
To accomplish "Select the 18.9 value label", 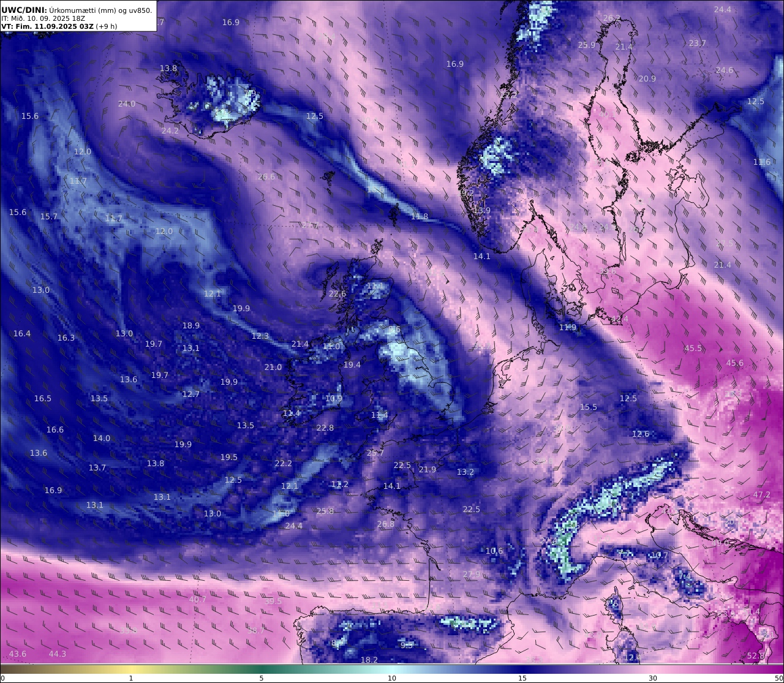I will 191,326.
